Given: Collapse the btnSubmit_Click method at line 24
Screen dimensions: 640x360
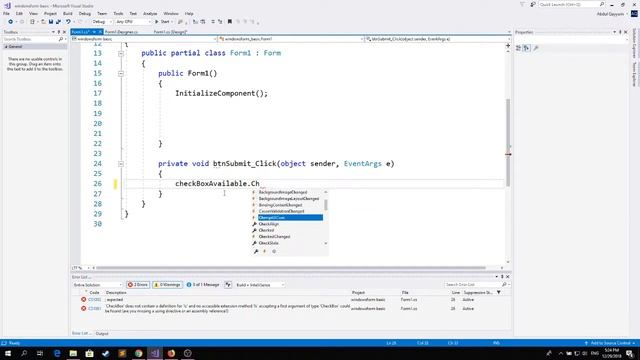Looking at the screenshot, I should 121,164.
